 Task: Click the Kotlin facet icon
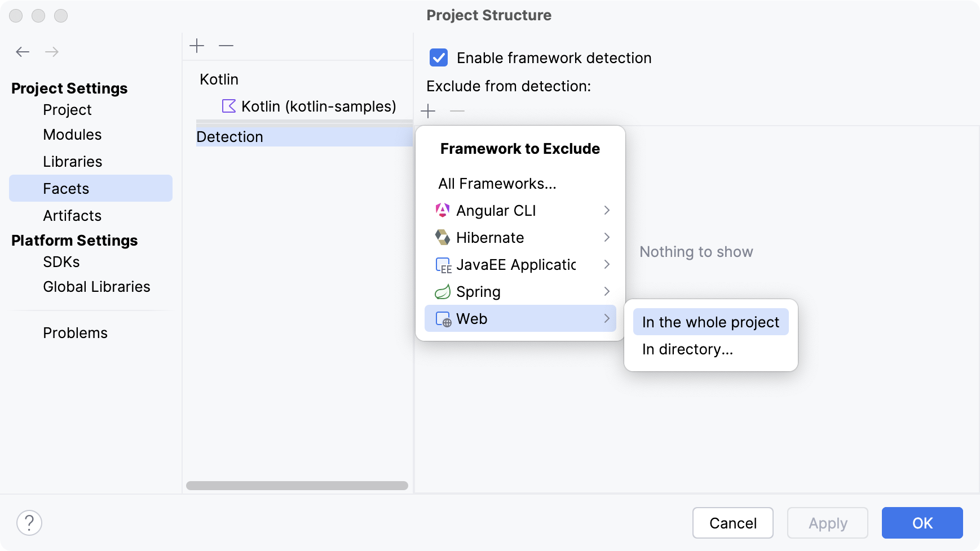[228, 106]
